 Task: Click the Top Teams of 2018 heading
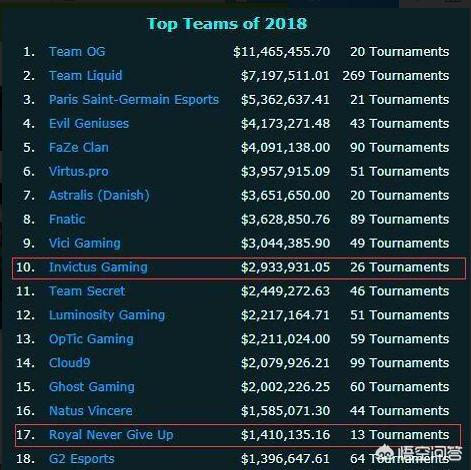227,24
